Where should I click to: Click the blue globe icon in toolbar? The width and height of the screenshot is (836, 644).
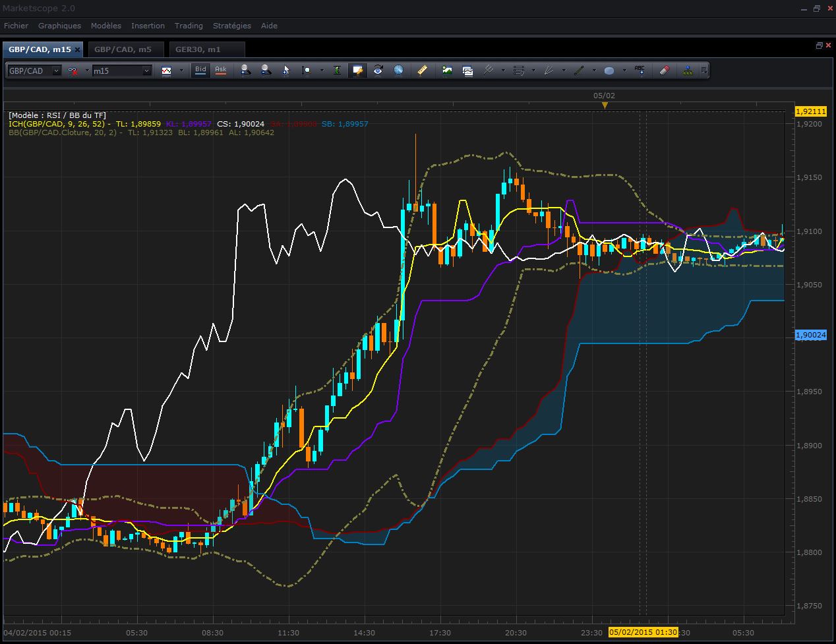[x=398, y=70]
